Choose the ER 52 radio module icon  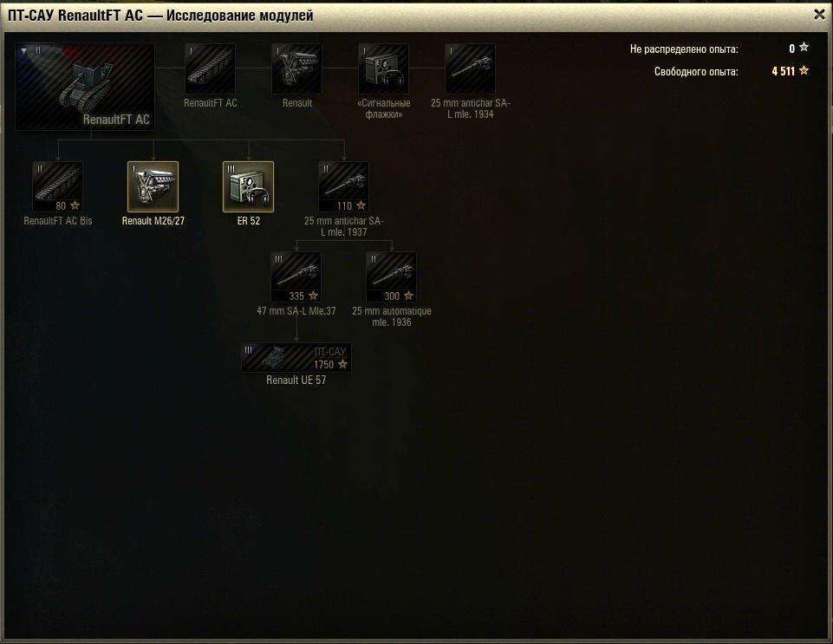[x=248, y=187]
